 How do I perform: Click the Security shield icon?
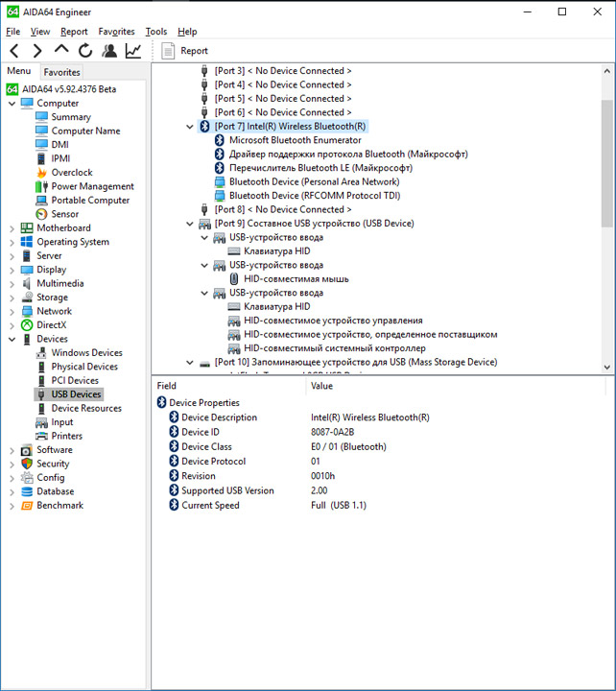pos(27,464)
